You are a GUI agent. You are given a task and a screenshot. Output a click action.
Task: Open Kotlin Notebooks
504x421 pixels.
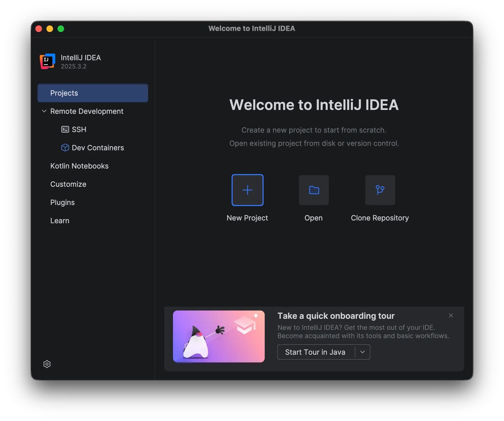[x=79, y=166]
